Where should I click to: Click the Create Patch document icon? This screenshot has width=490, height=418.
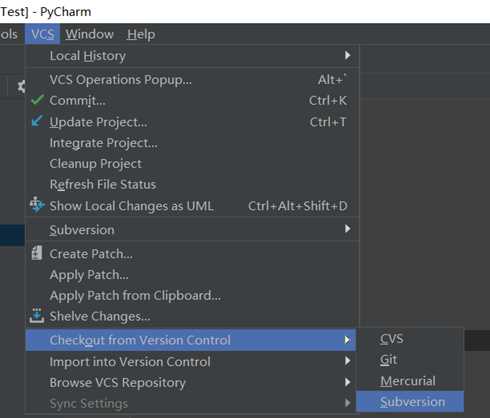(x=37, y=253)
